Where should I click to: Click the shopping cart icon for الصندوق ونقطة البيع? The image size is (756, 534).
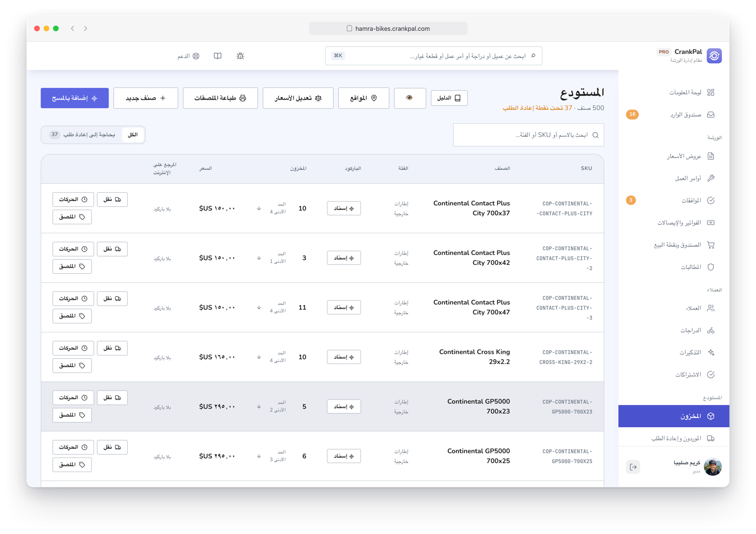[x=711, y=245]
